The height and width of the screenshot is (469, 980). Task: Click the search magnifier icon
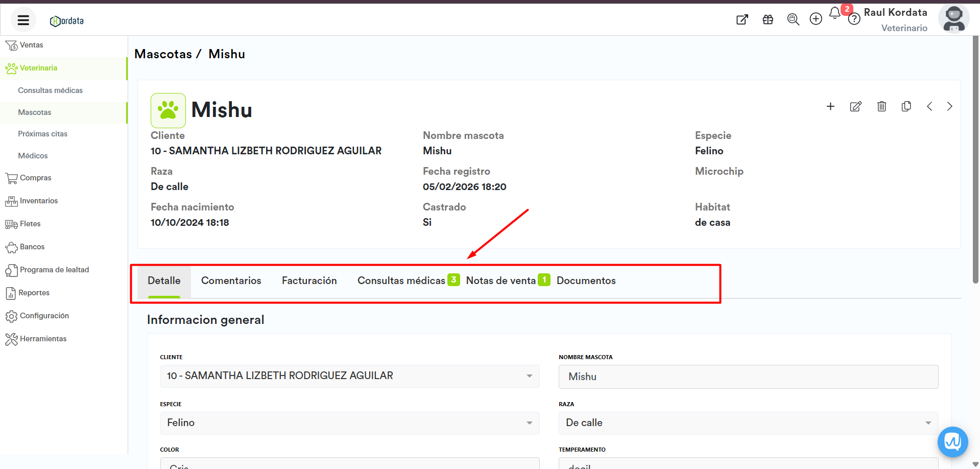click(x=793, y=19)
